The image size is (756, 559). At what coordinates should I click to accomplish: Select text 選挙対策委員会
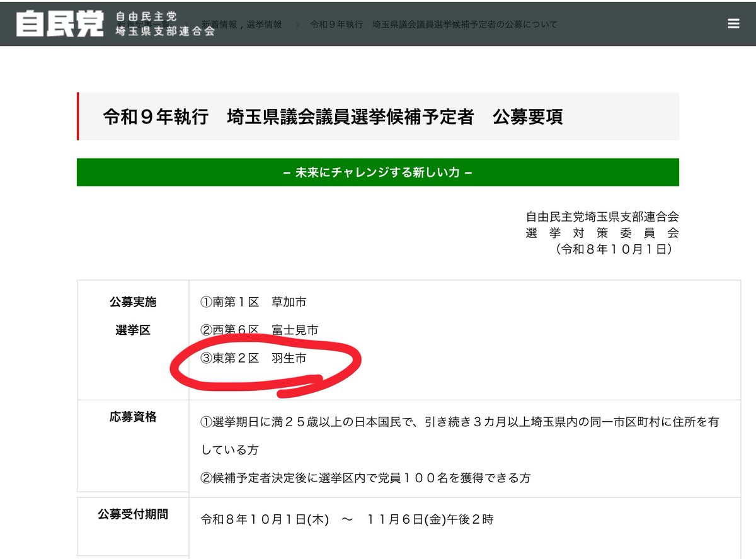[602, 232]
